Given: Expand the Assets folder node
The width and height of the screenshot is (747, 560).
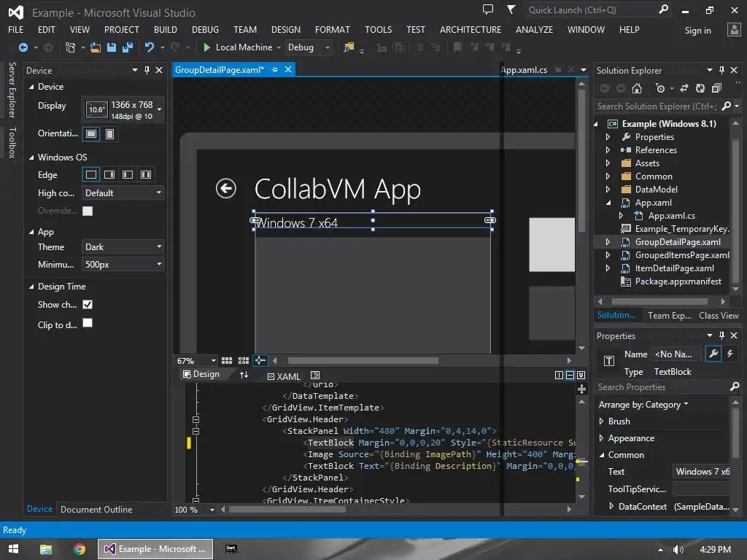Looking at the screenshot, I should 608,163.
